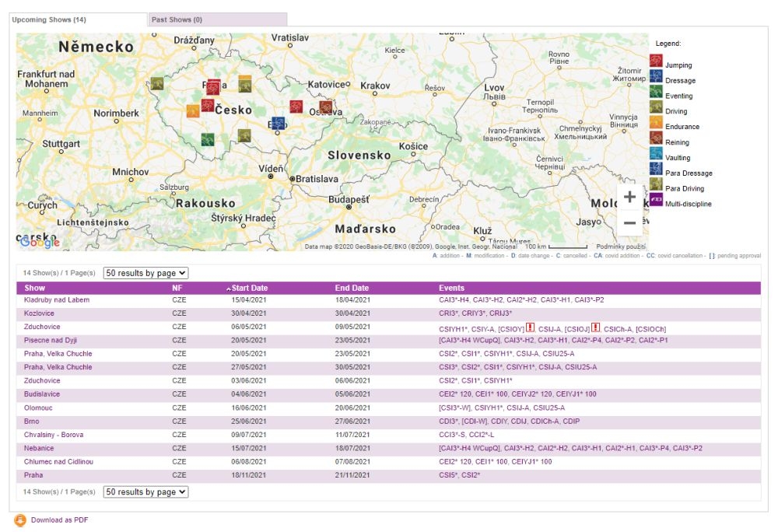Open the Praha show starting 18/11/2021
This screenshot has height=532, width=778.
click(33, 475)
